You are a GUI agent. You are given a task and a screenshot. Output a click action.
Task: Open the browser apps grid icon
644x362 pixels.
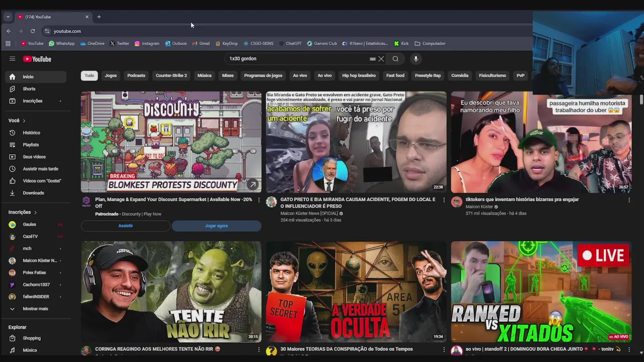(8, 44)
